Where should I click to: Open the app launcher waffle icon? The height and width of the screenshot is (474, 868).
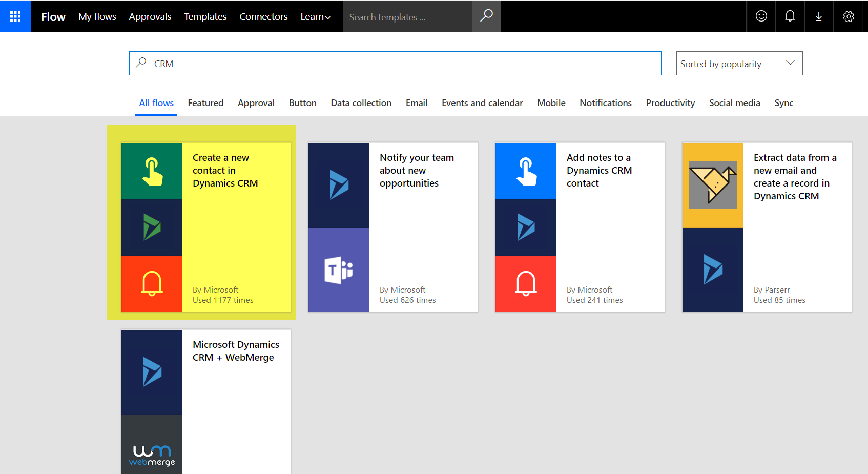[15, 16]
